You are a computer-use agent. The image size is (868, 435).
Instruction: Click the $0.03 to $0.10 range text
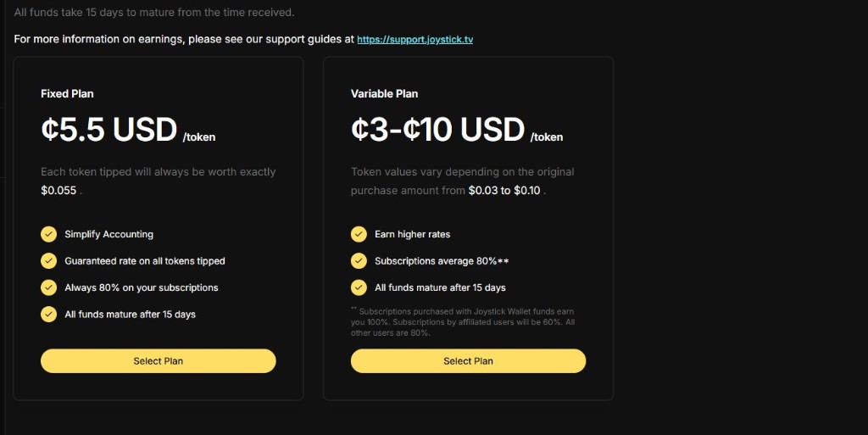(504, 191)
